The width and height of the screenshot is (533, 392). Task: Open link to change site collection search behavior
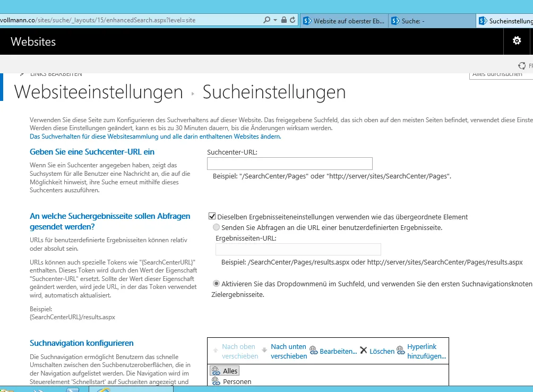[x=156, y=137]
